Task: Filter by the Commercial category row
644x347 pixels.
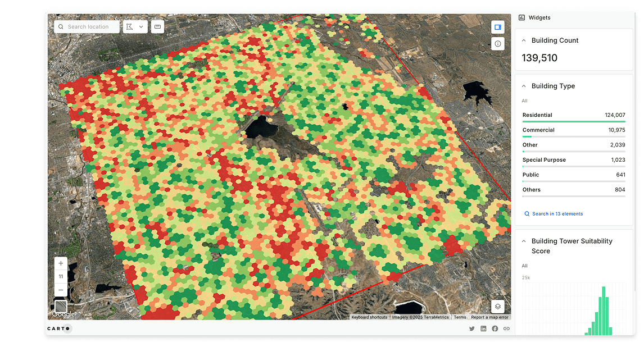Action: click(x=573, y=130)
